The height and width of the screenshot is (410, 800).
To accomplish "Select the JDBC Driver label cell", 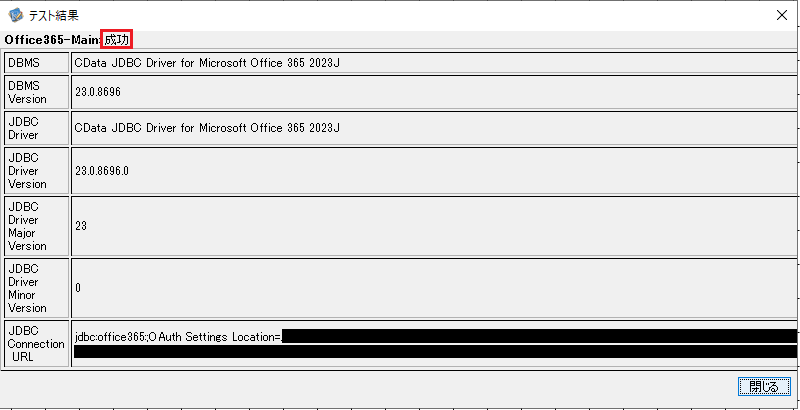I will click(37, 128).
